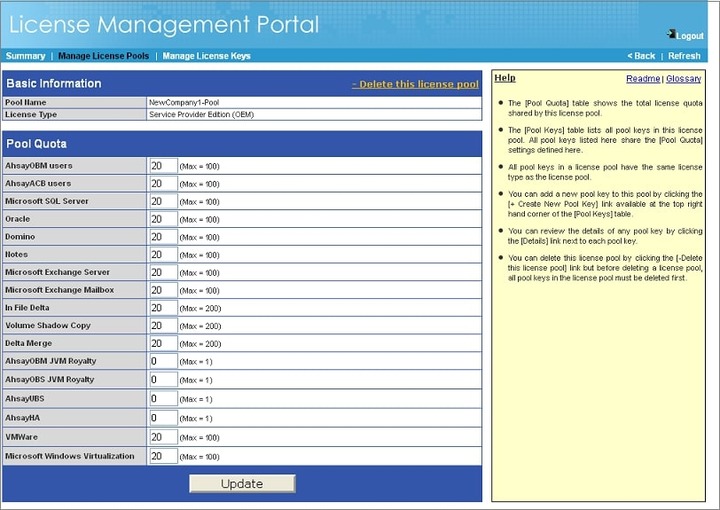Click the Logout icon
This screenshot has width=720, height=510.
coord(671,34)
